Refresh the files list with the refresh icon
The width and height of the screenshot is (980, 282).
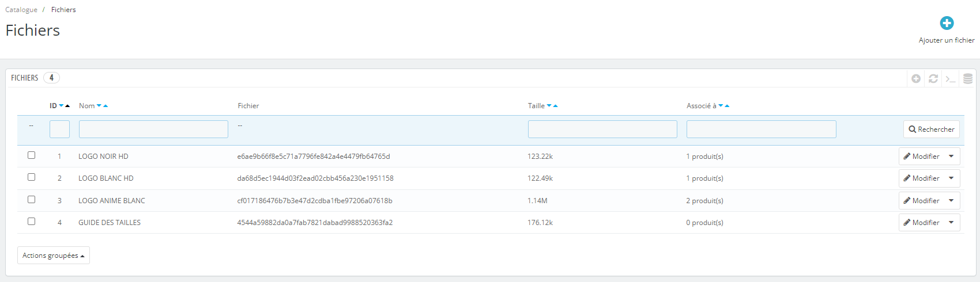(x=933, y=79)
